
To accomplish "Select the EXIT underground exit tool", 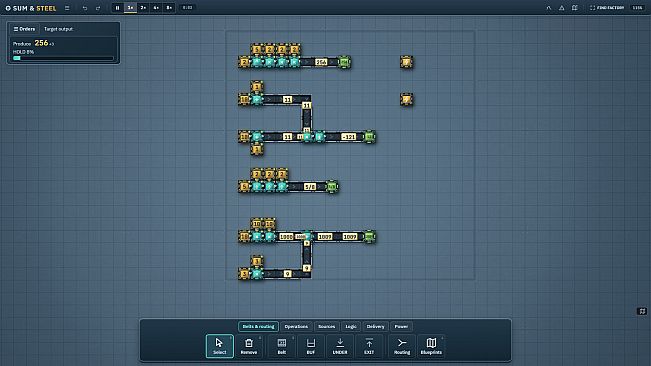I will tap(369, 346).
